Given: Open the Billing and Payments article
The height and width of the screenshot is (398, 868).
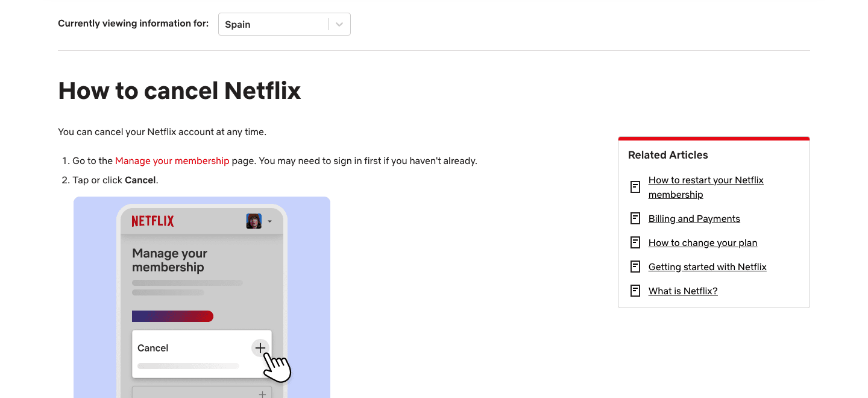Looking at the screenshot, I should (694, 219).
